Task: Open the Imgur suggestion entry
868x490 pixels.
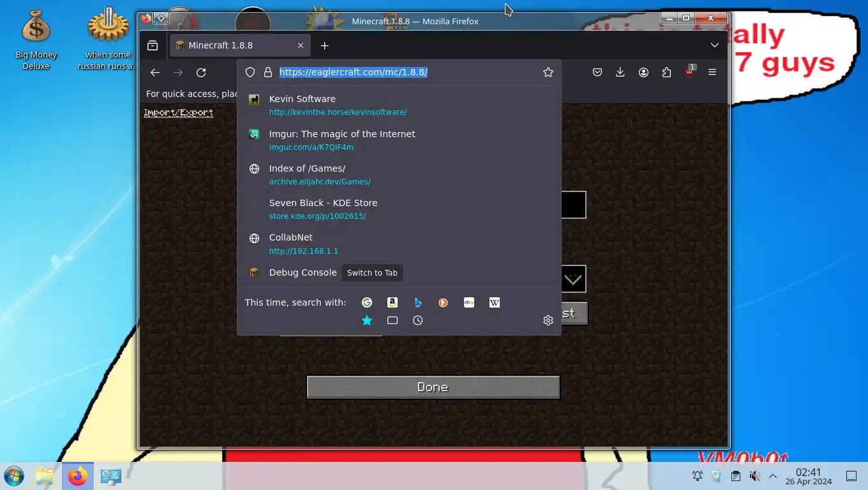Action: click(399, 140)
